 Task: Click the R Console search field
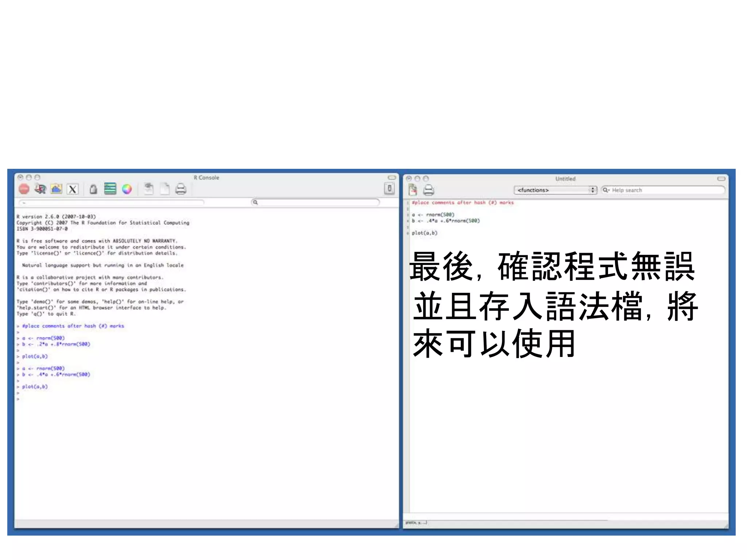(x=316, y=202)
